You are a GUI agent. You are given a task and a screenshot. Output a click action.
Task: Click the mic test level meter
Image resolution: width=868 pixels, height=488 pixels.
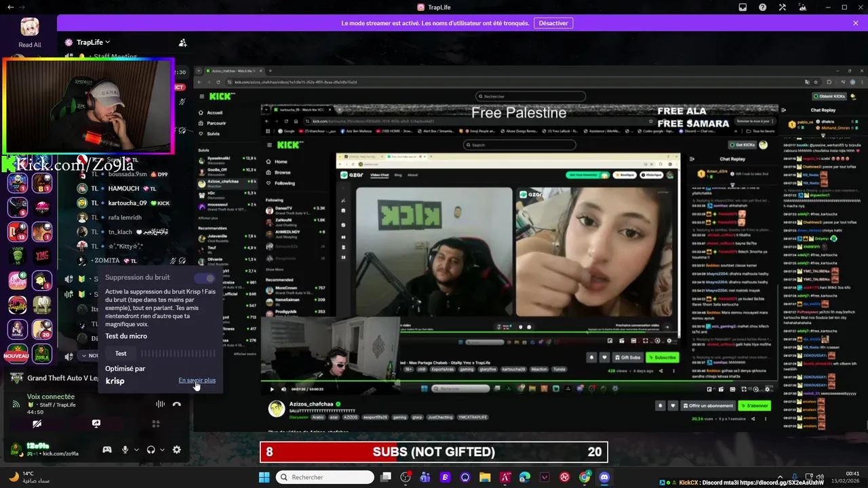(x=178, y=353)
